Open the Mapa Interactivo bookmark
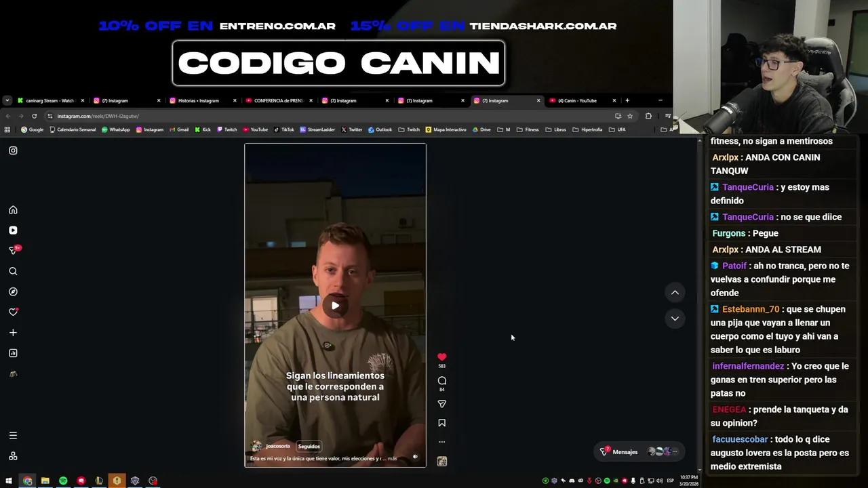The height and width of the screenshot is (488, 868). point(446,129)
